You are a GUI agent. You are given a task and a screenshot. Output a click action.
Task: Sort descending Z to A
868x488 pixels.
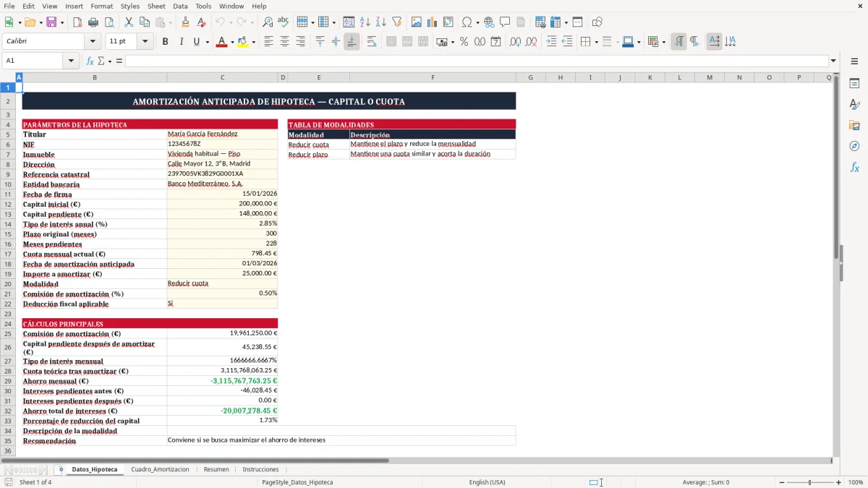coord(381,22)
